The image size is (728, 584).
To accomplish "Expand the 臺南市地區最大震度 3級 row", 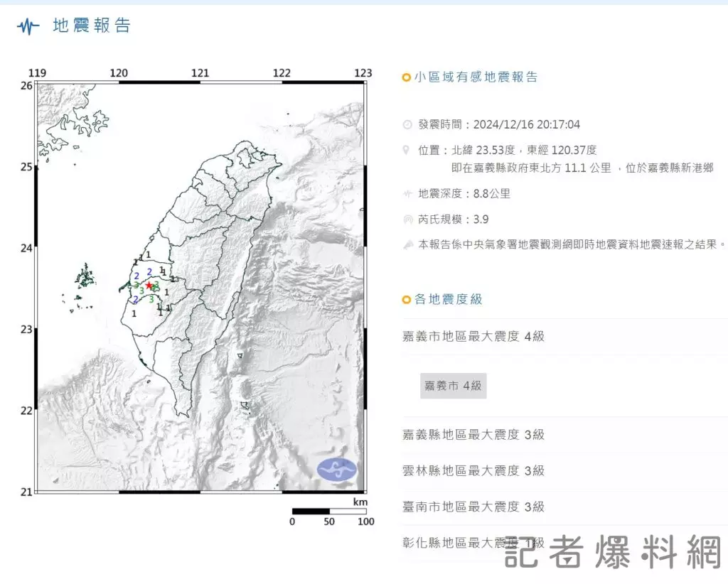I will (473, 507).
